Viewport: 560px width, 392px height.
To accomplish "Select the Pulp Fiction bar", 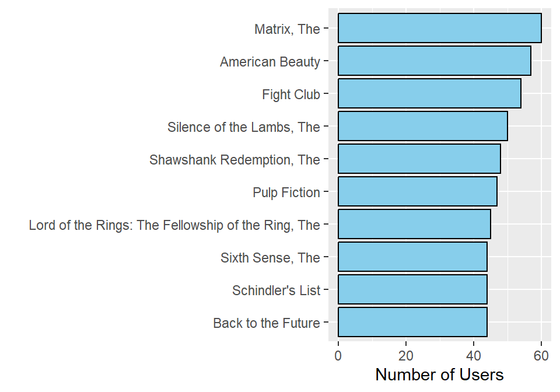I will tap(417, 191).
